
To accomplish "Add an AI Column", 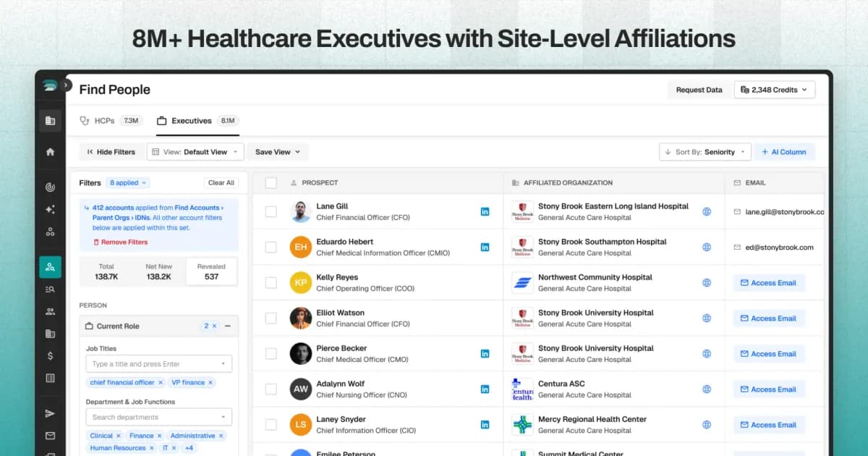I will pos(786,152).
